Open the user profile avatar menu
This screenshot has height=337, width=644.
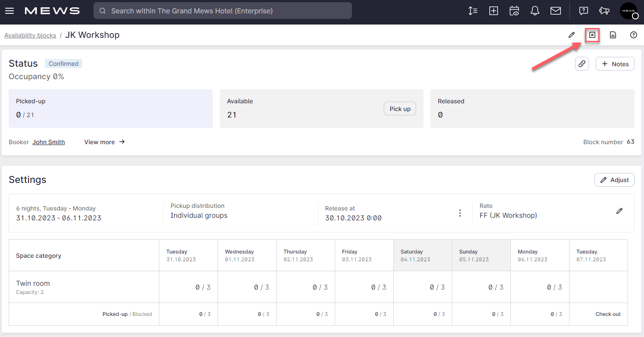(628, 11)
